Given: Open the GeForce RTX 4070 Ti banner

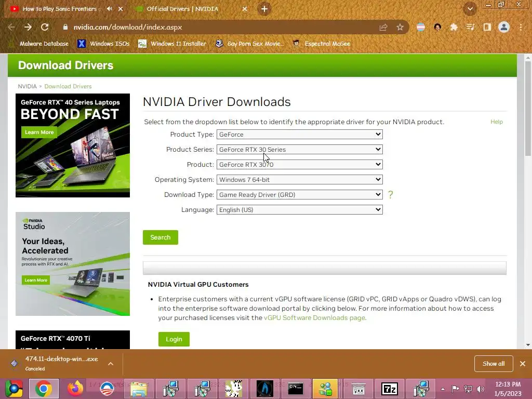Looking at the screenshot, I should 73,340.
